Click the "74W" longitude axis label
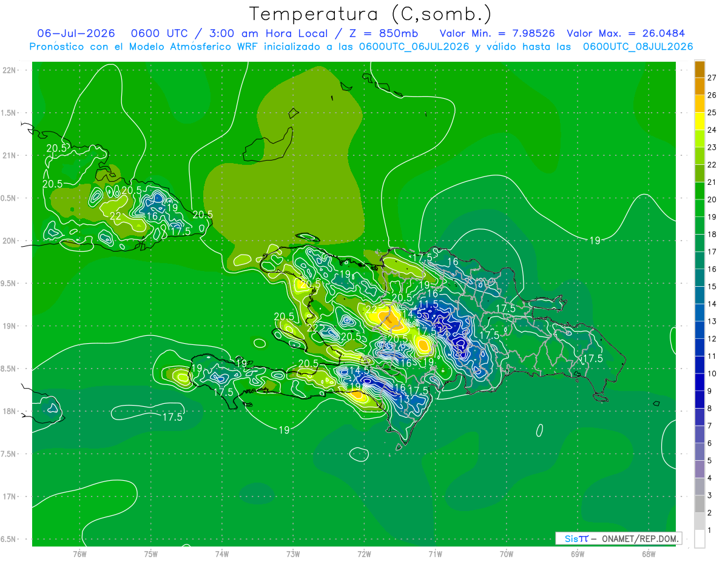The width and height of the screenshot is (728, 562). click(x=222, y=554)
